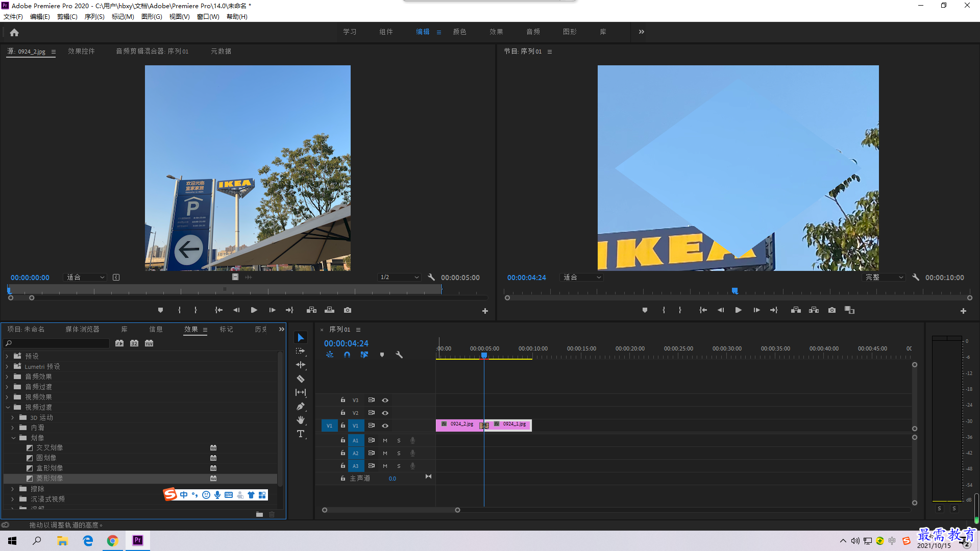Select the Razor tool

[301, 379]
